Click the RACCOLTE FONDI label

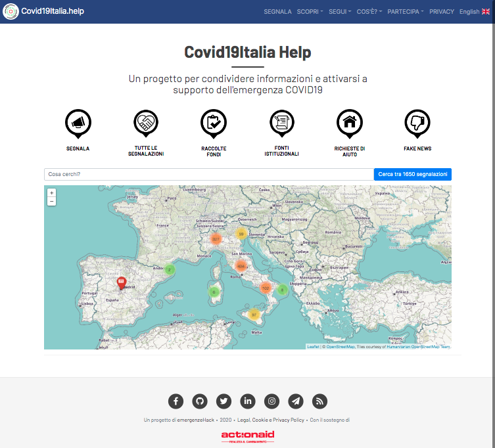point(214,152)
